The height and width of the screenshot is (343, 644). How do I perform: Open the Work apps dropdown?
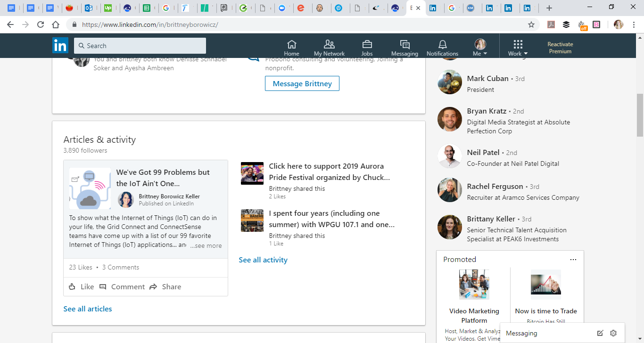[518, 48]
